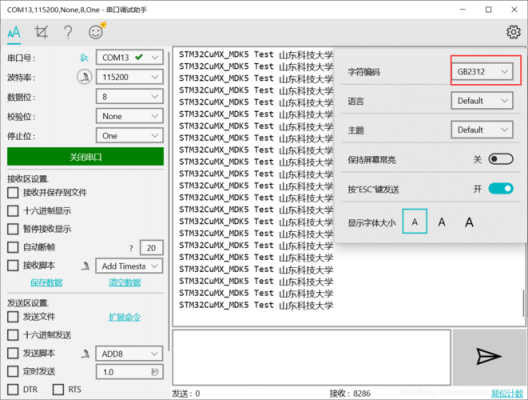
Task: Turn on the 保持屏幕常亮 switch
Action: click(501, 159)
